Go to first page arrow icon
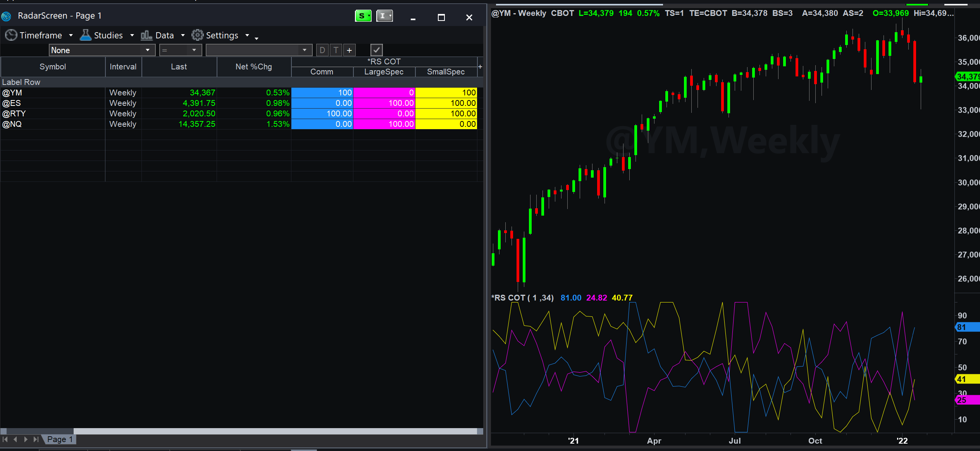 pyautogui.click(x=5, y=439)
